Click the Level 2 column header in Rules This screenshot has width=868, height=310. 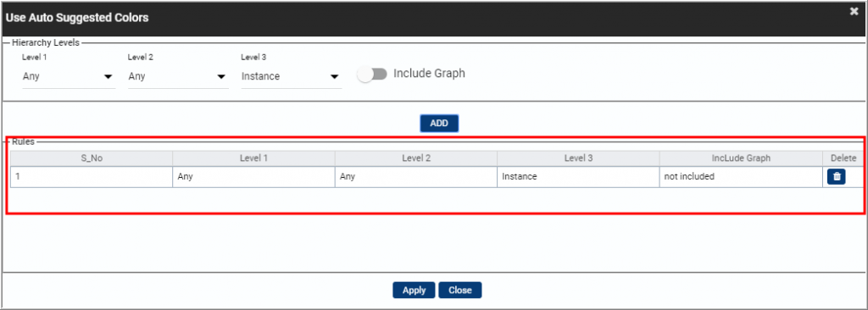415,158
